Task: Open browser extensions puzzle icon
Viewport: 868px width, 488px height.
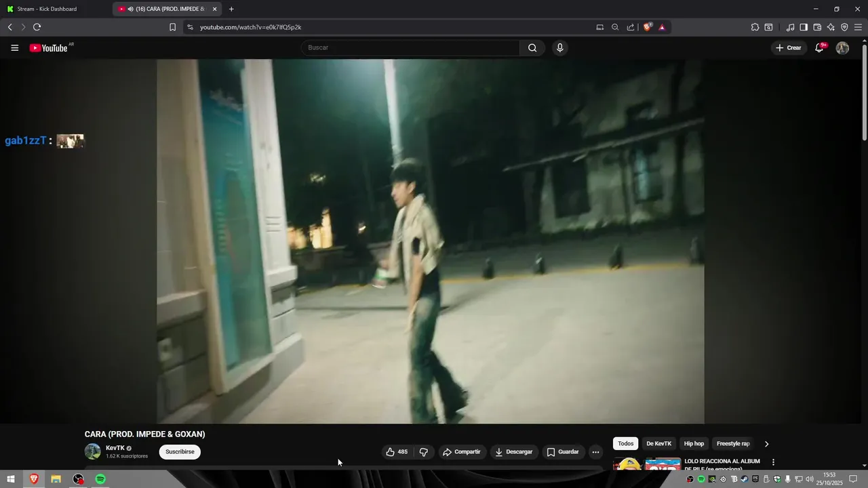Action: tap(755, 27)
